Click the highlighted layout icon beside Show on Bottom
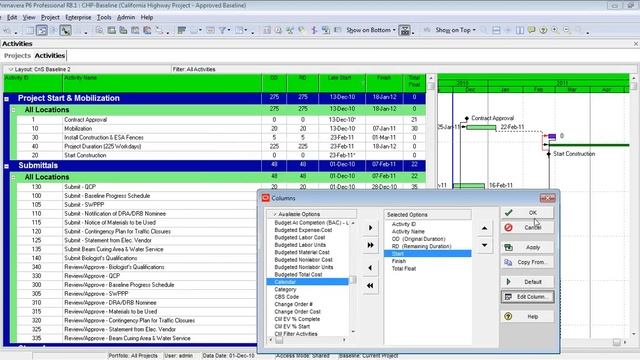 coord(404,30)
